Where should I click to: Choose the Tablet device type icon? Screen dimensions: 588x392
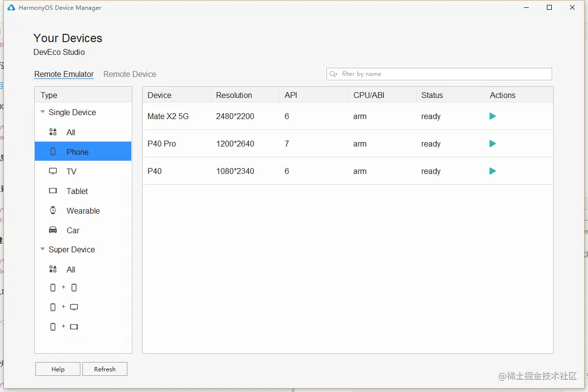pyautogui.click(x=53, y=191)
